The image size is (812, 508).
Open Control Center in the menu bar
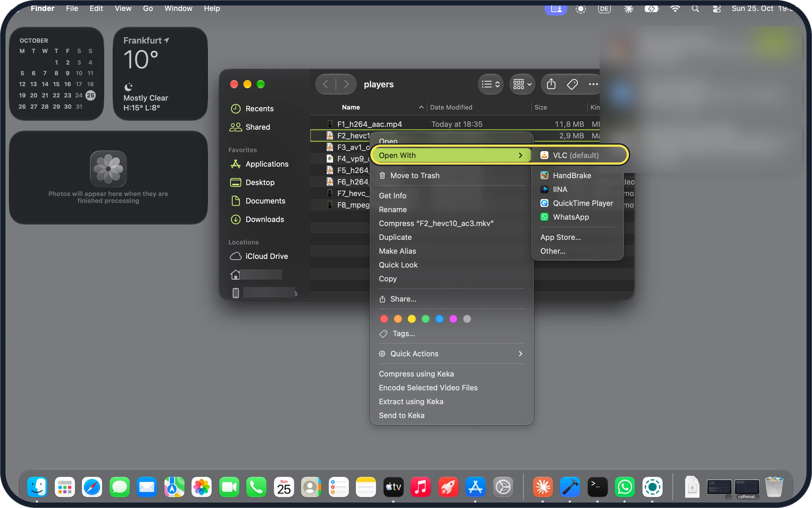coord(716,9)
